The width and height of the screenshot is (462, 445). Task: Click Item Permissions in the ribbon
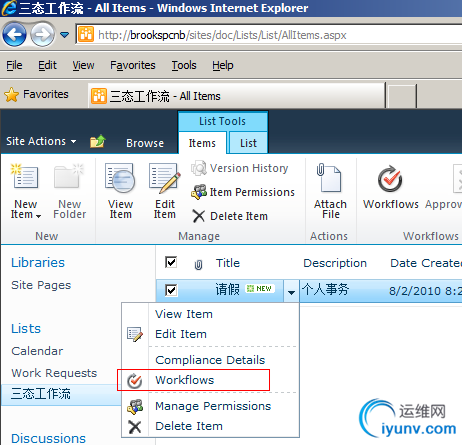(x=243, y=192)
